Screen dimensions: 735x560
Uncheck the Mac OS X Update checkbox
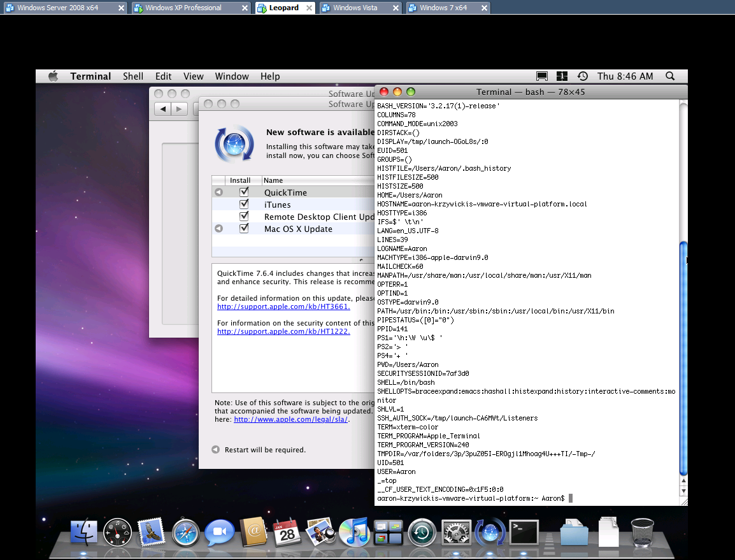(244, 229)
